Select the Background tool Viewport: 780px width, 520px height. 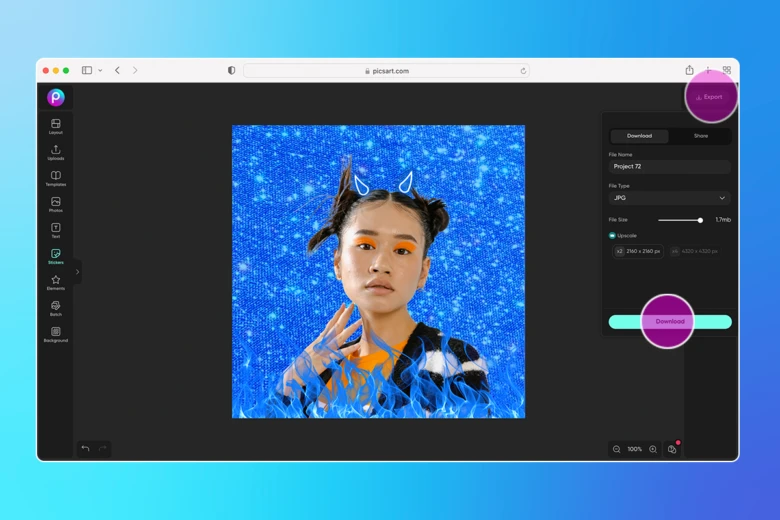[56, 333]
